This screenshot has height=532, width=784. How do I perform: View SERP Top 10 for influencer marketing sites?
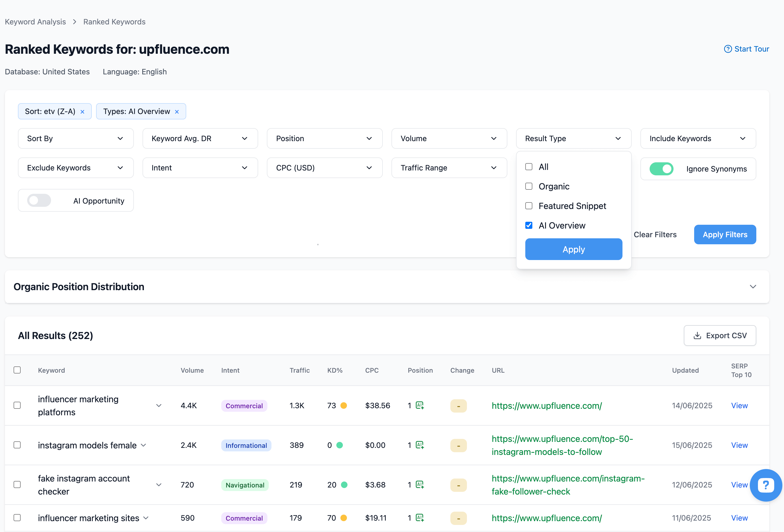pos(739,518)
